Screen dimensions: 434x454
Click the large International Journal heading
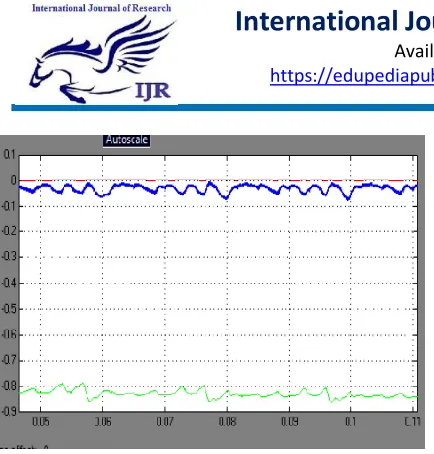tap(334, 21)
